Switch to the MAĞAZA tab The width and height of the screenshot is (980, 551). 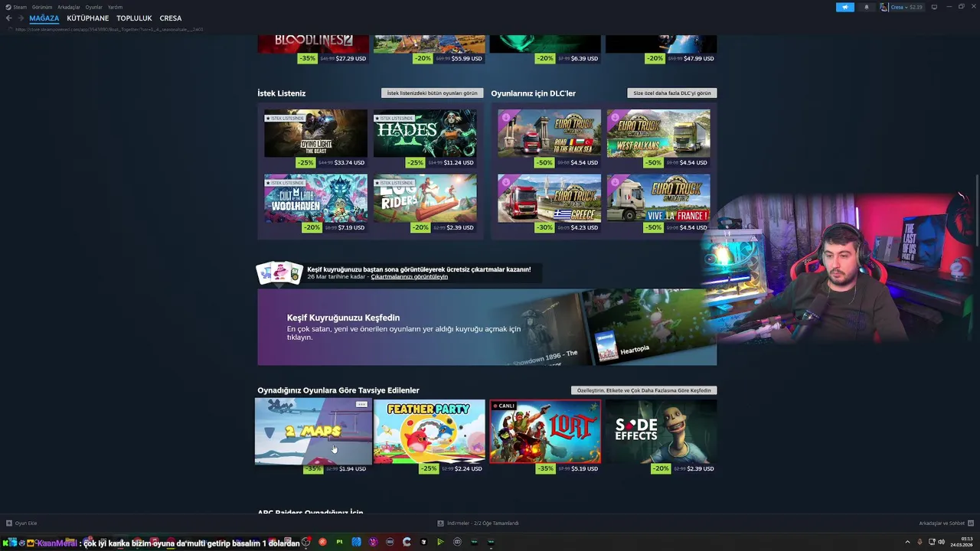click(44, 18)
